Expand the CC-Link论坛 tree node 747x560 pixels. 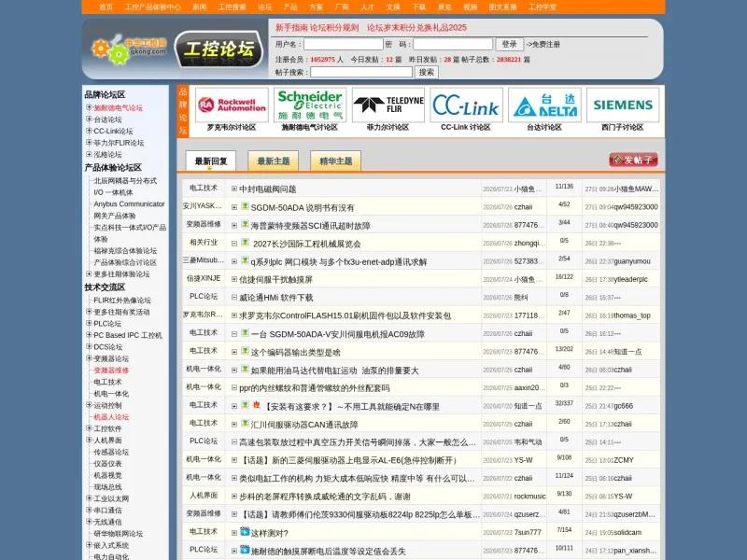pyautogui.click(x=89, y=131)
